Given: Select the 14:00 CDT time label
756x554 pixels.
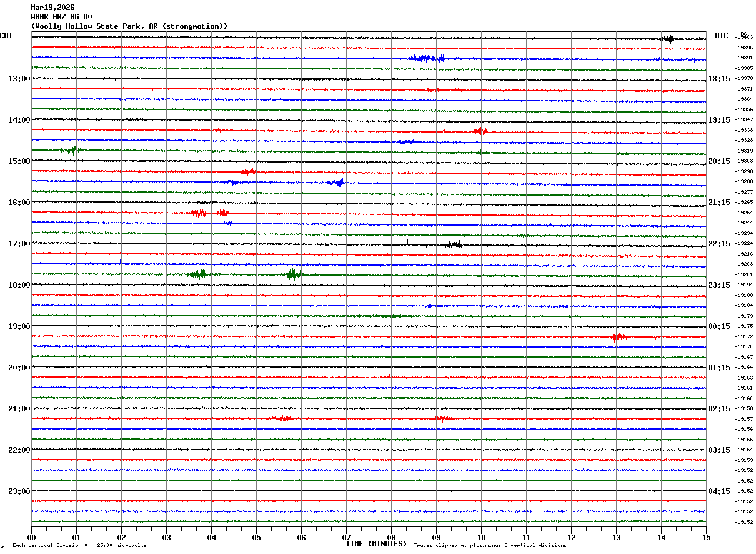Looking at the screenshot, I should pyautogui.click(x=19, y=120).
